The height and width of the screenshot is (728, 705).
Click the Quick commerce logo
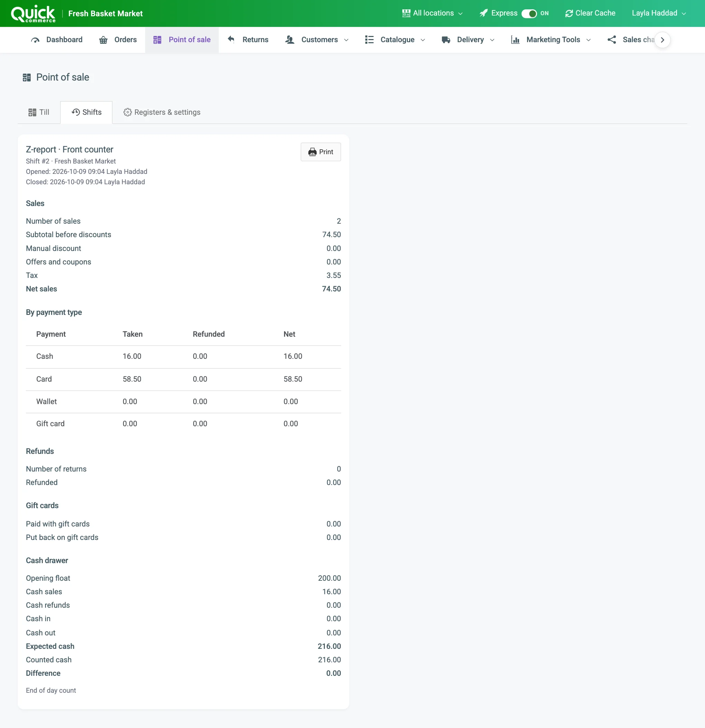click(33, 14)
